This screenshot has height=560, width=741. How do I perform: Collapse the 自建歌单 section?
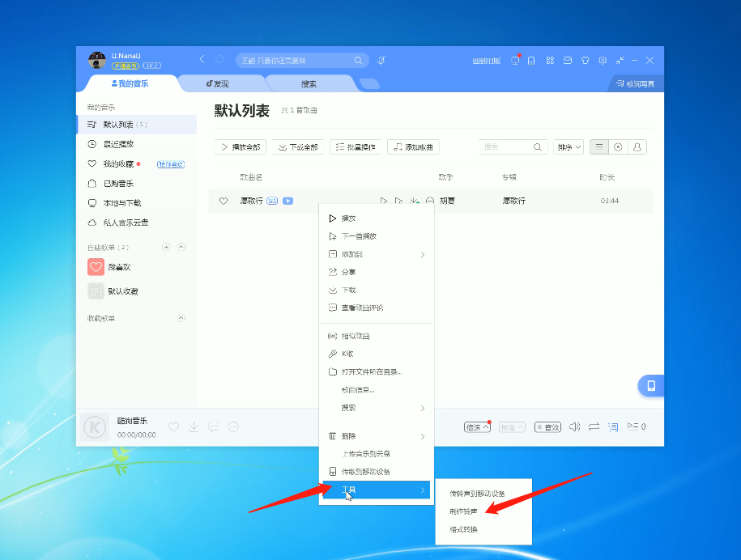coord(181,247)
